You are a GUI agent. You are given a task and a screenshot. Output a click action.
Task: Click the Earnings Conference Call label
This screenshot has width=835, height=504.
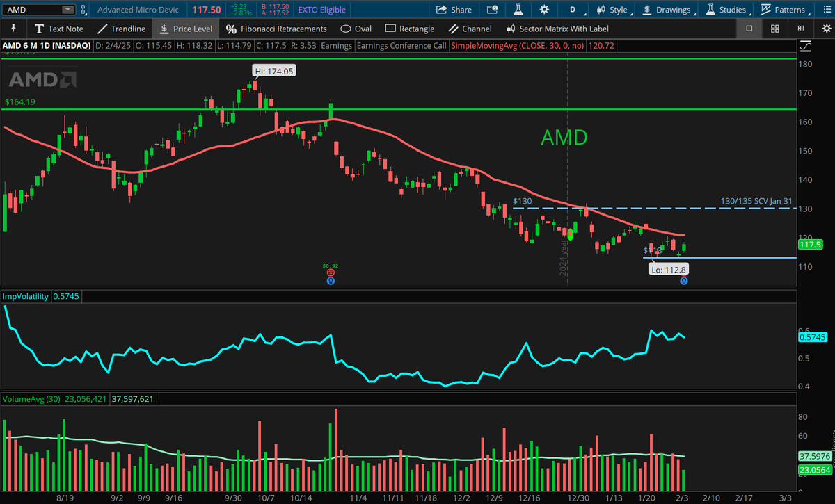(x=400, y=46)
